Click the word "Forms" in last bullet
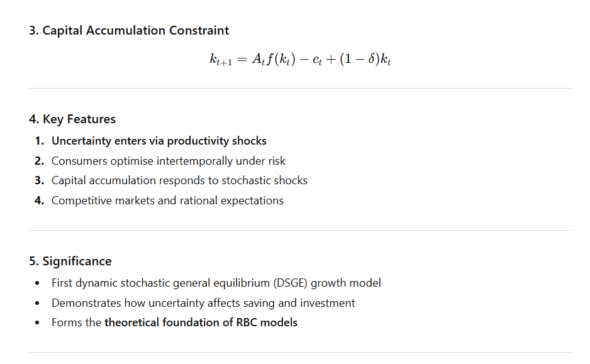This screenshot has height=364, width=590. (66, 323)
